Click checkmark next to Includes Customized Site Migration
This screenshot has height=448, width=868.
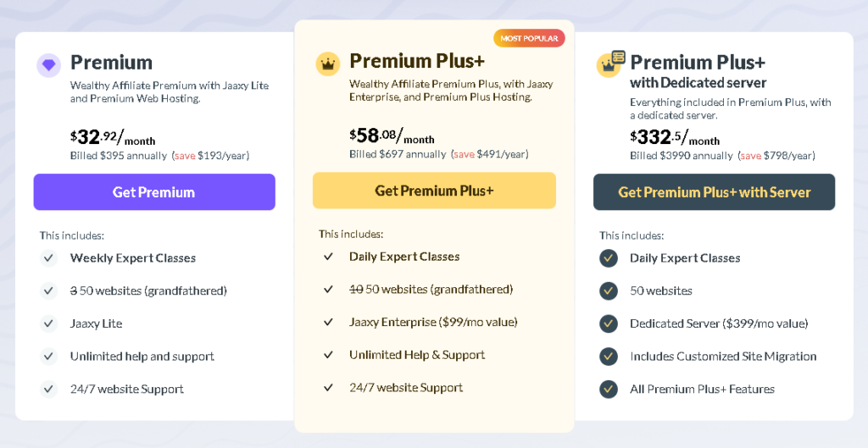(x=609, y=357)
